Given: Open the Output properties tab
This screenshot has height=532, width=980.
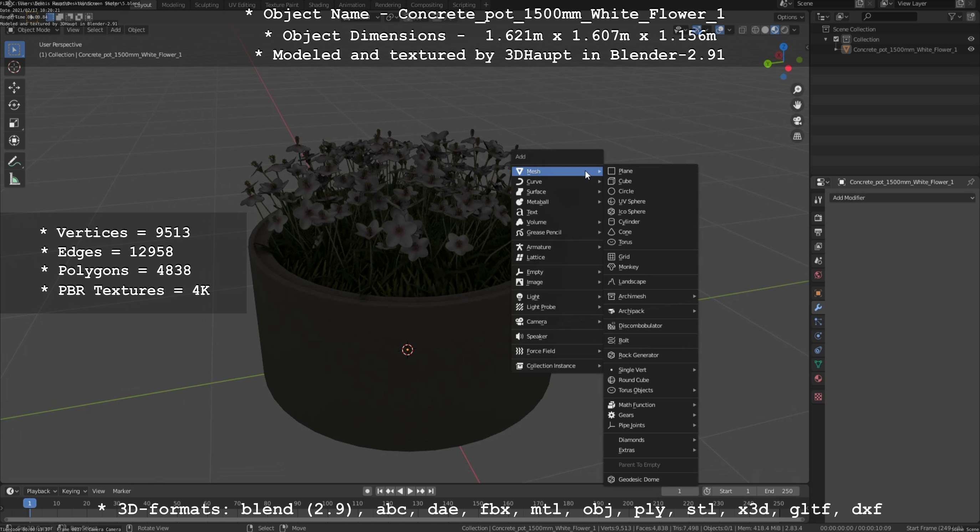Looking at the screenshot, I should [818, 232].
